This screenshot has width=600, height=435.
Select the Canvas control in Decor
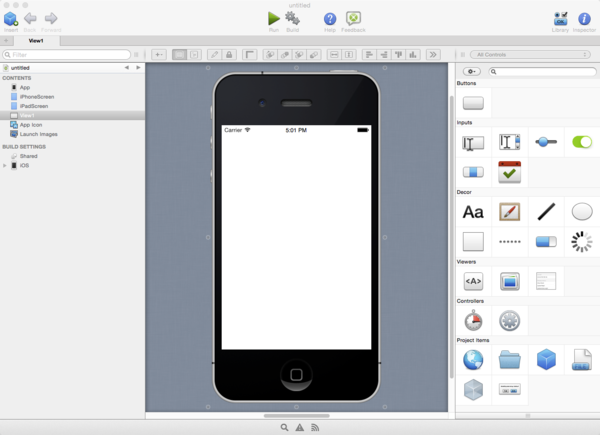point(509,212)
